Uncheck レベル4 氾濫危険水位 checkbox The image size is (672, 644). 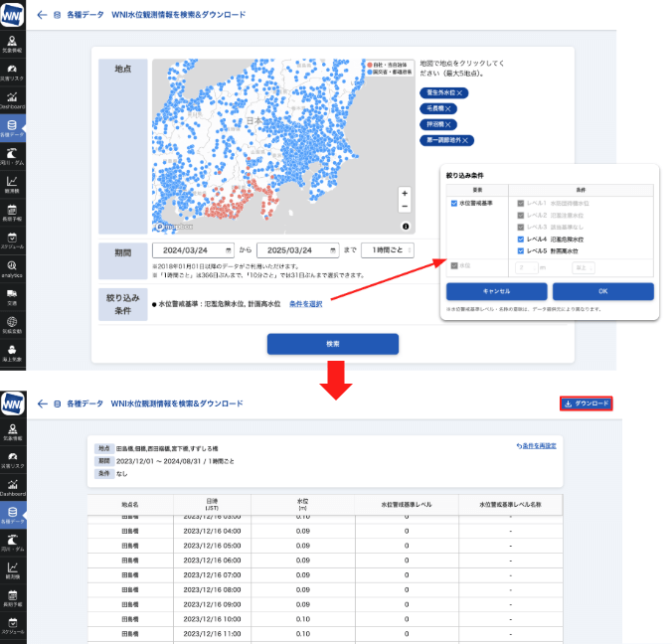[521, 240]
